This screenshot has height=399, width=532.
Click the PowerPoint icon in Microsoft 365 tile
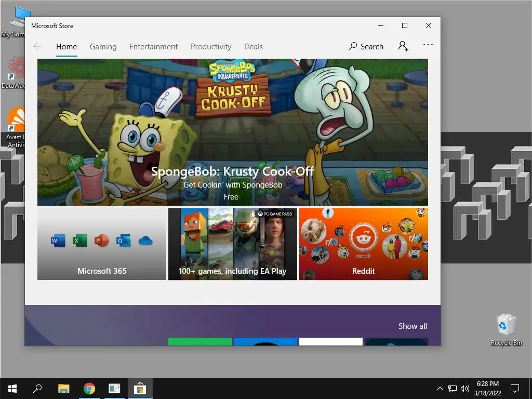pyautogui.click(x=101, y=241)
